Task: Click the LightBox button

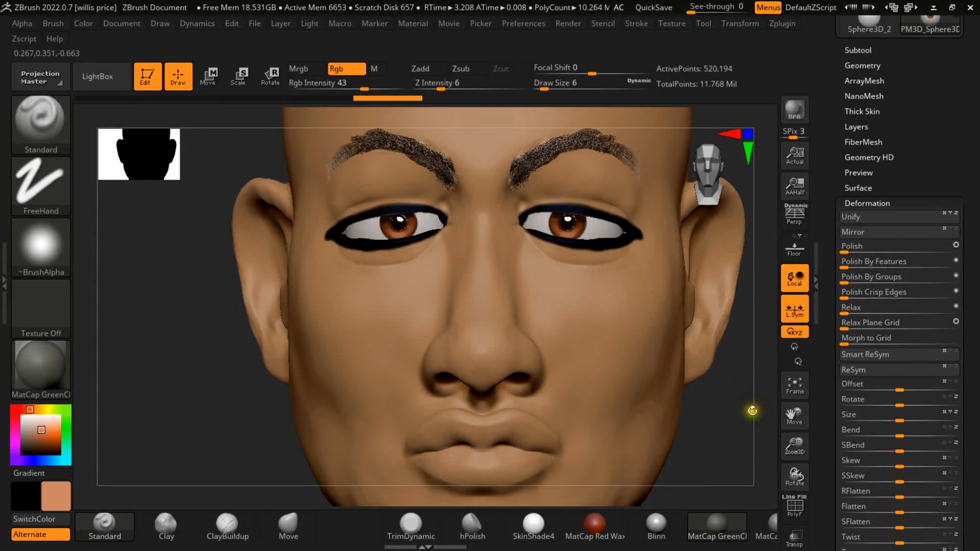Action: (98, 76)
